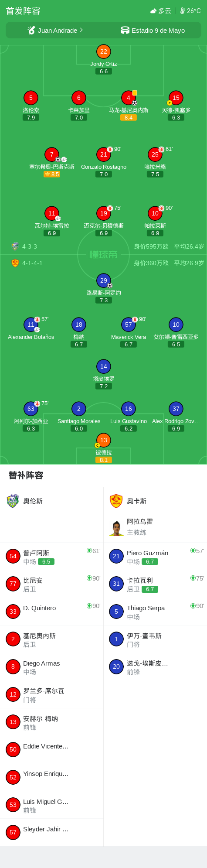Select goalkeeper Jordy Ortiz number 22 circle
The width and height of the screenshot is (207, 868).
point(104,51)
